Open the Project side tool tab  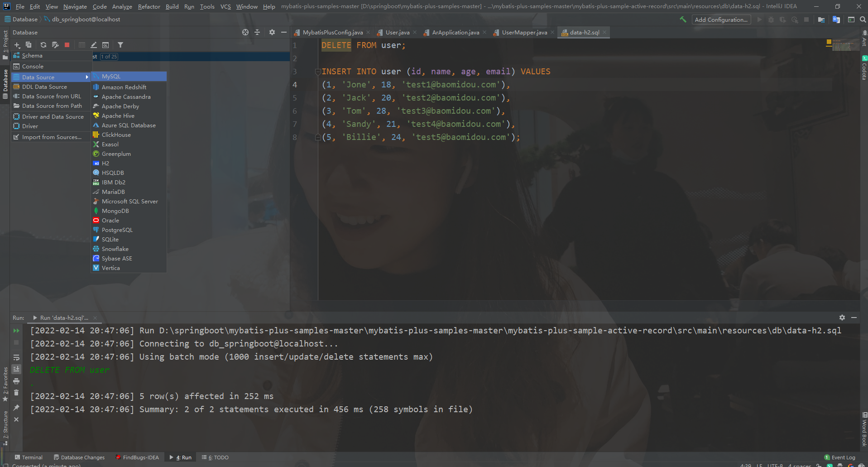click(x=5, y=44)
